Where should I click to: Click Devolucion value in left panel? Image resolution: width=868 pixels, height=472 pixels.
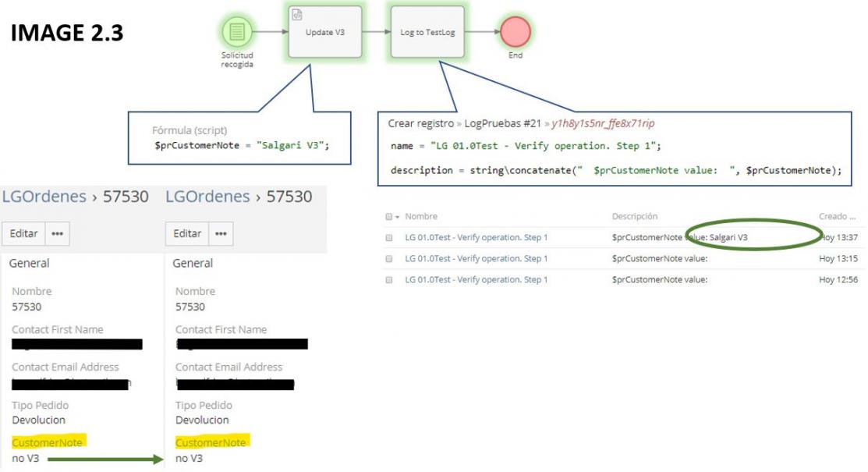(39, 420)
